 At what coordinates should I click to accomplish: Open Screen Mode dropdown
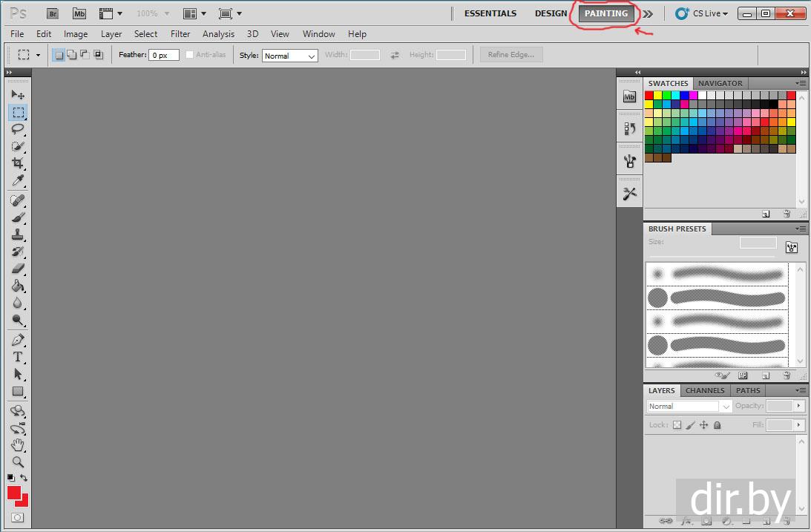[x=230, y=13]
